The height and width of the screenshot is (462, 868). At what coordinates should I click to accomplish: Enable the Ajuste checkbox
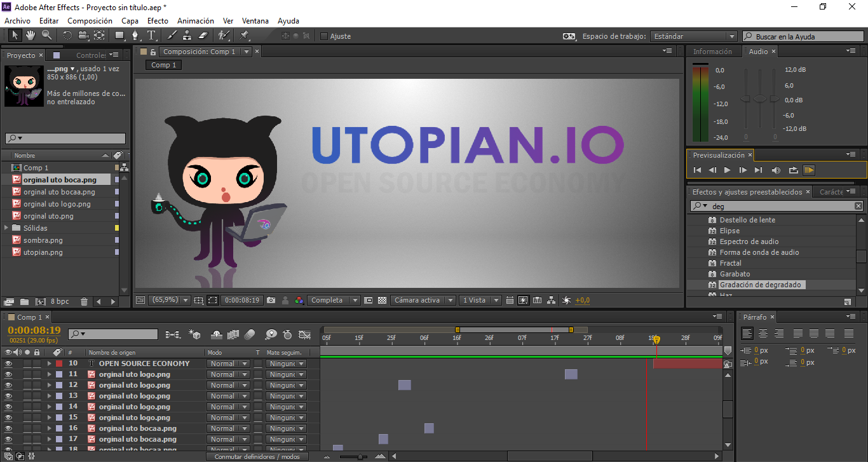[324, 36]
